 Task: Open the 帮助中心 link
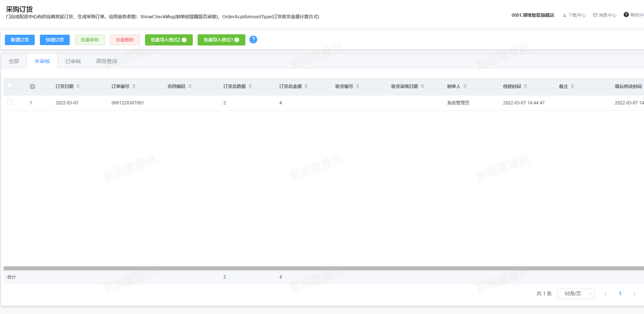click(x=634, y=15)
